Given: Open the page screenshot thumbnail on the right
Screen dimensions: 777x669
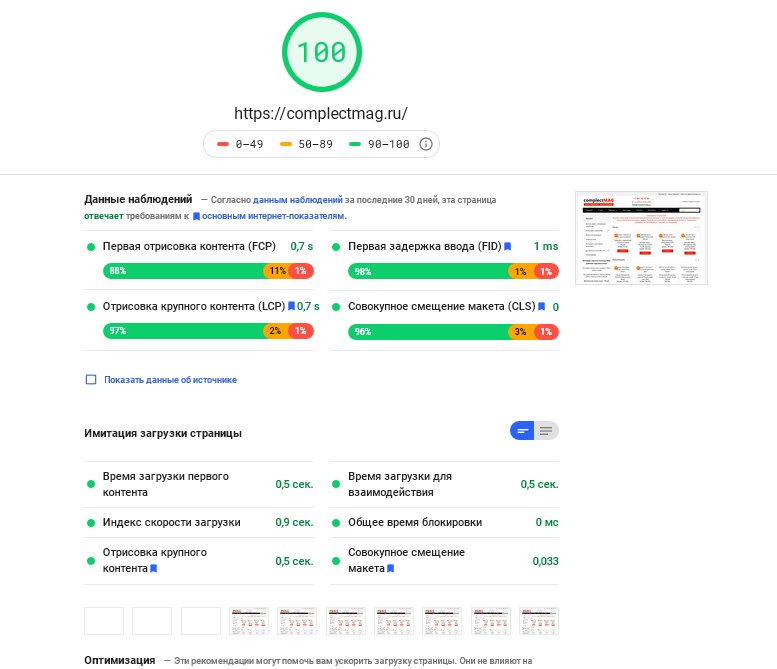Looking at the screenshot, I should tap(641, 238).
